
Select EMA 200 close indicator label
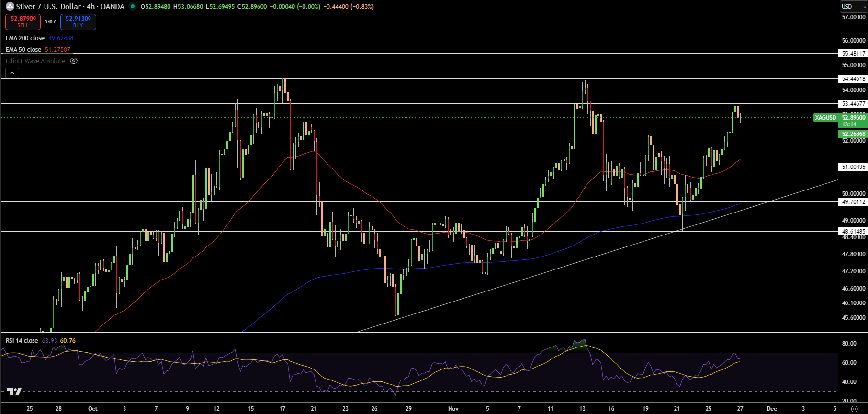(x=25, y=38)
